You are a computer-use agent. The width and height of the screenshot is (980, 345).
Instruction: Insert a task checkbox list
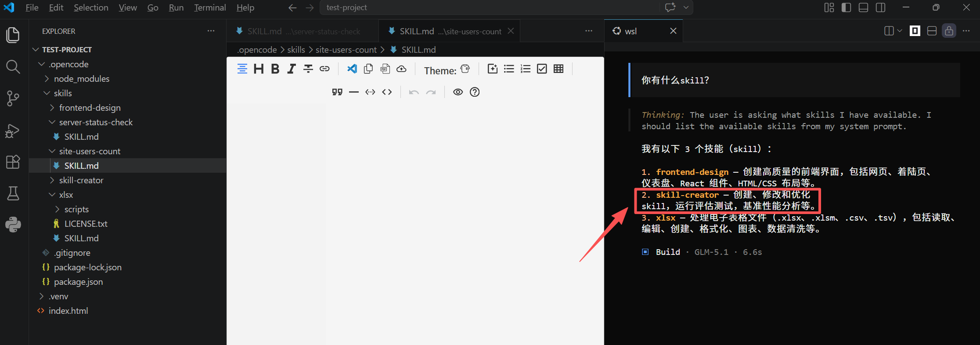[542, 69]
